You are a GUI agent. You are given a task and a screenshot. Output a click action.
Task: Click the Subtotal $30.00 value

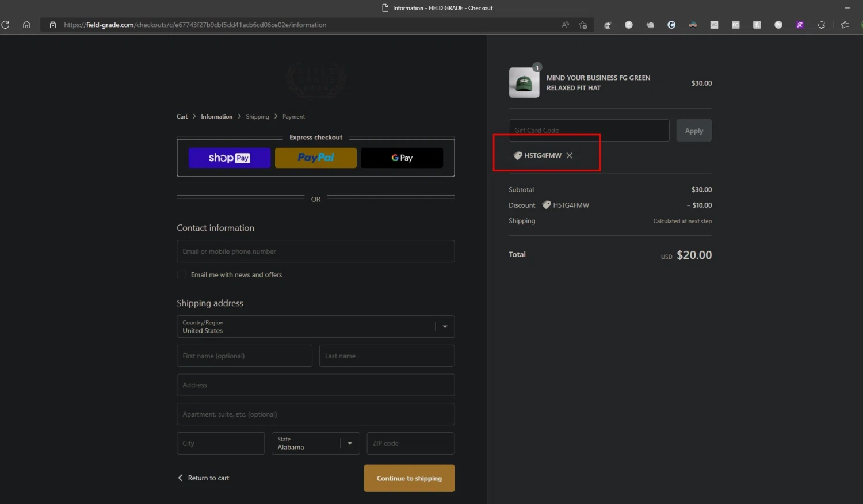click(x=701, y=189)
